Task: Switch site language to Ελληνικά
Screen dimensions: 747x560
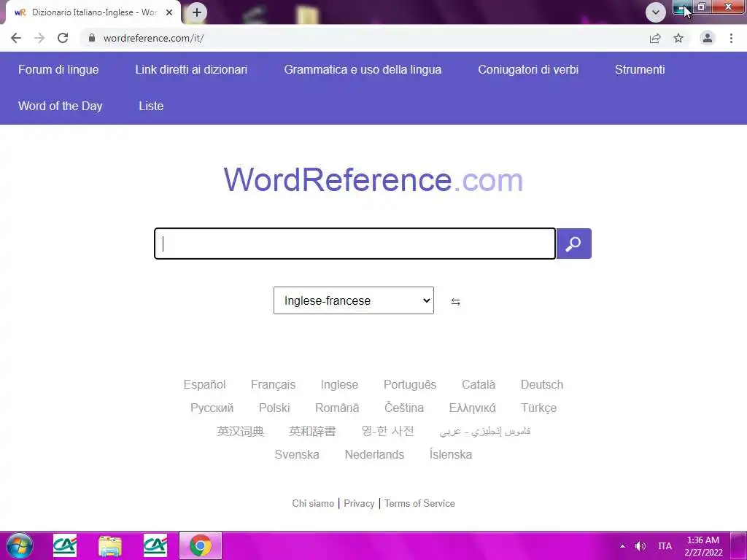Action: point(472,408)
